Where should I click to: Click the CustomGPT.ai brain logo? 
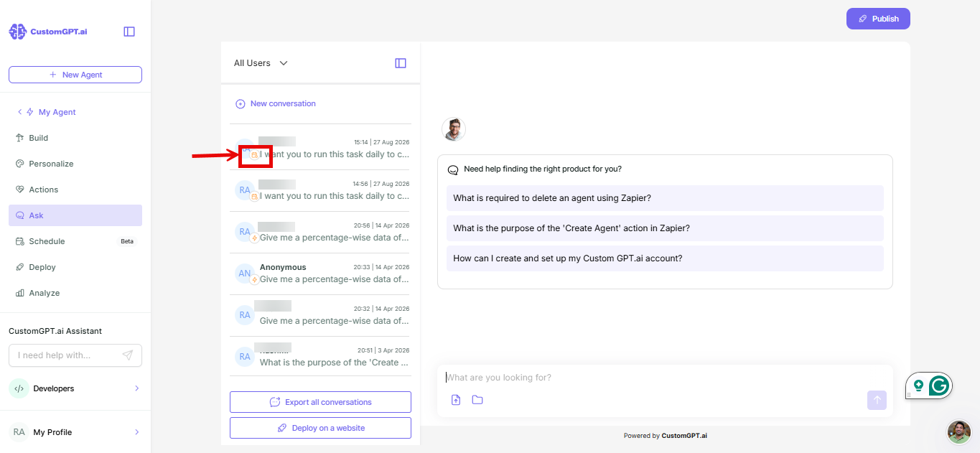[17, 32]
